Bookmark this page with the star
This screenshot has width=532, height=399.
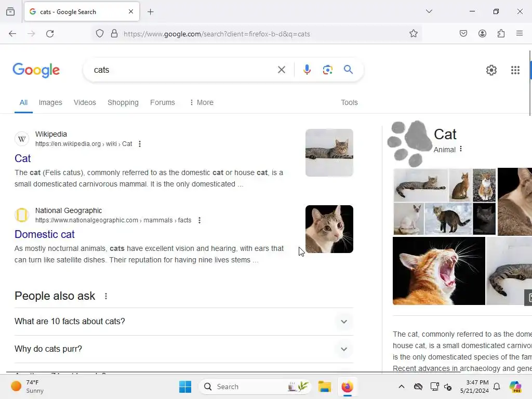click(x=413, y=34)
